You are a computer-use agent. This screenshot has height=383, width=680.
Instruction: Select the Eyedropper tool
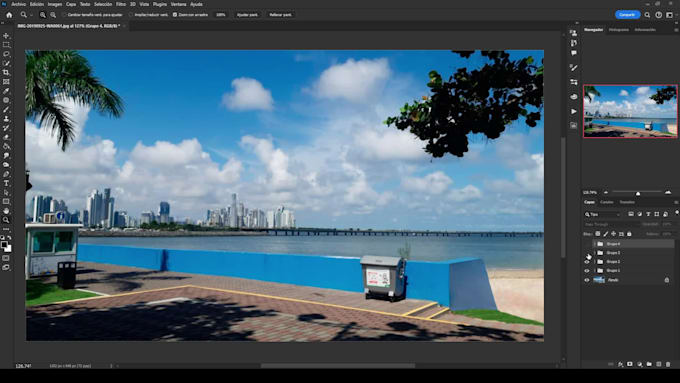(6, 91)
